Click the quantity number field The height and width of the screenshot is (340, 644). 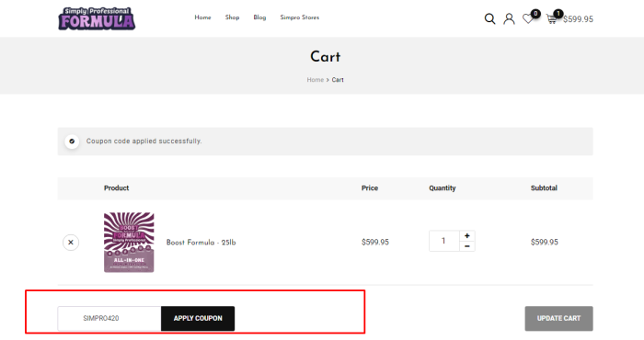[444, 241]
